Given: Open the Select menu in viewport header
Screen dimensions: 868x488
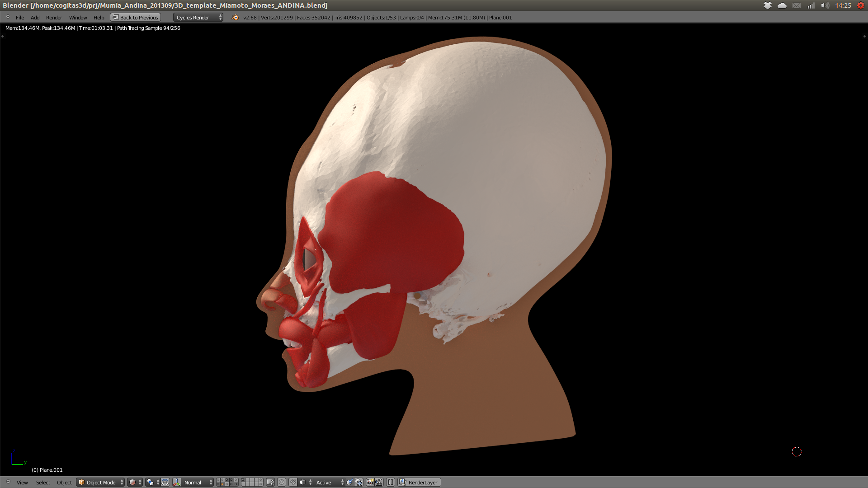Looking at the screenshot, I should point(43,483).
